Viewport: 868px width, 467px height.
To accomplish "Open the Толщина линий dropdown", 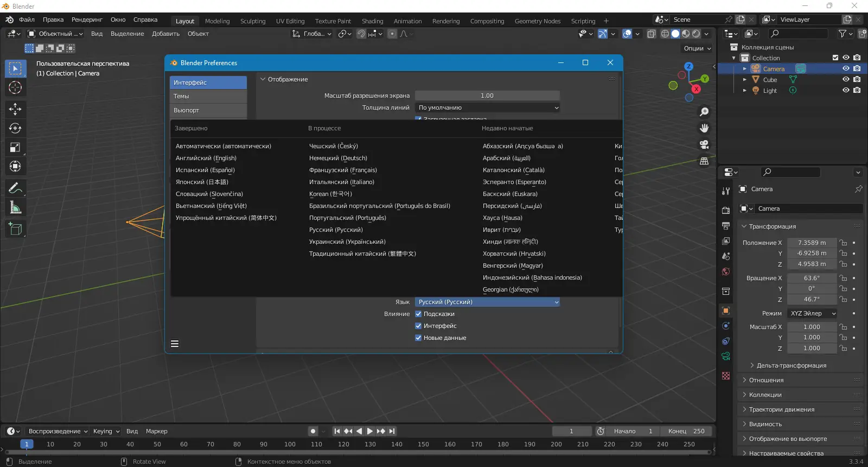I will (x=487, y=108).
